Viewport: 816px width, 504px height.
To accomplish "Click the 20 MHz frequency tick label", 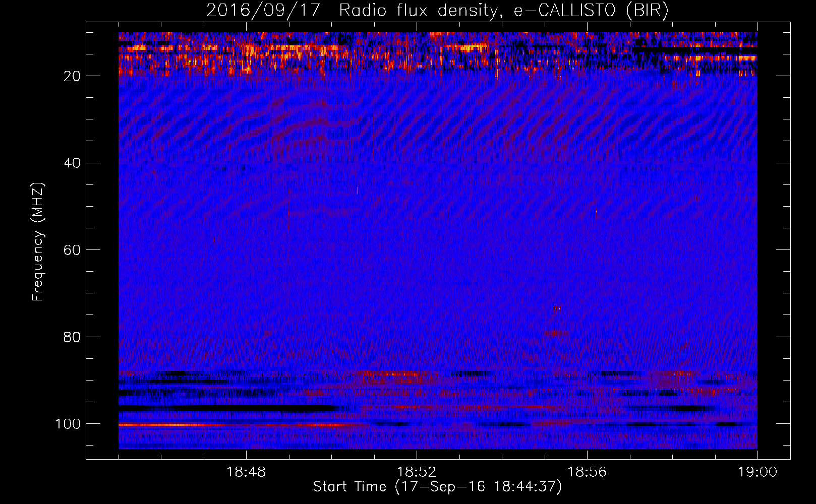I will [x=72, y=76].
